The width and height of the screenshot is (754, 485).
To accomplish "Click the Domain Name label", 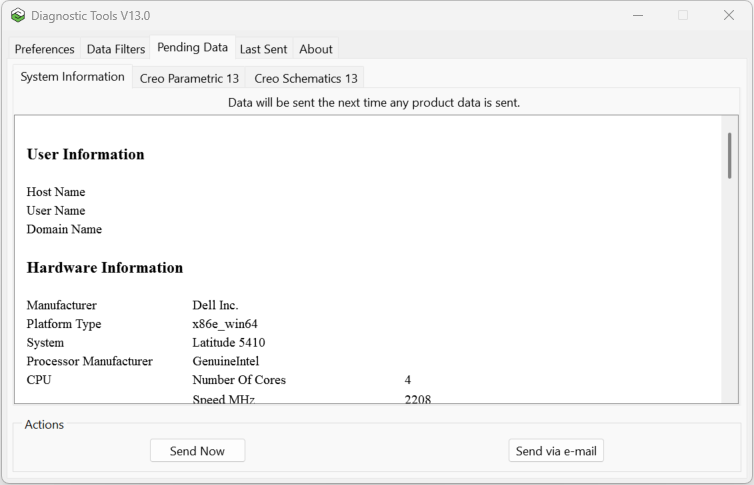I will [x=64, y=229].
